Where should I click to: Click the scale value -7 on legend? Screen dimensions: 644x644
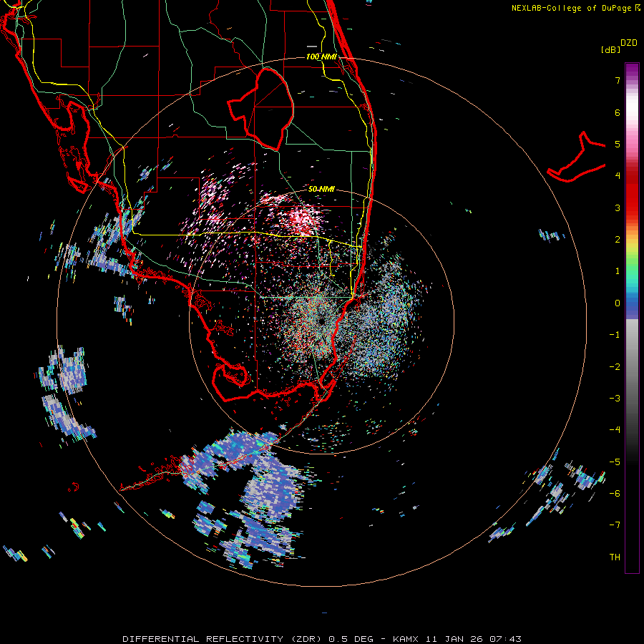pos(615,525)
